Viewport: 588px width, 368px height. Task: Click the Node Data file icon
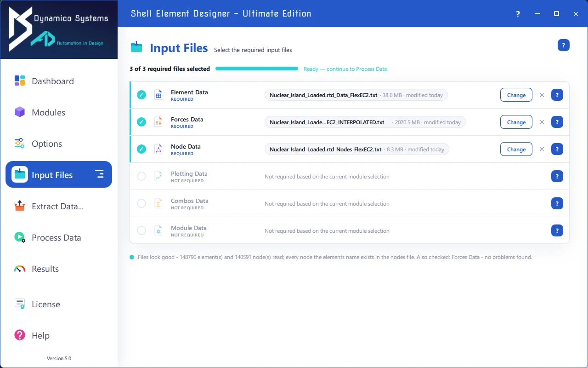158,149
